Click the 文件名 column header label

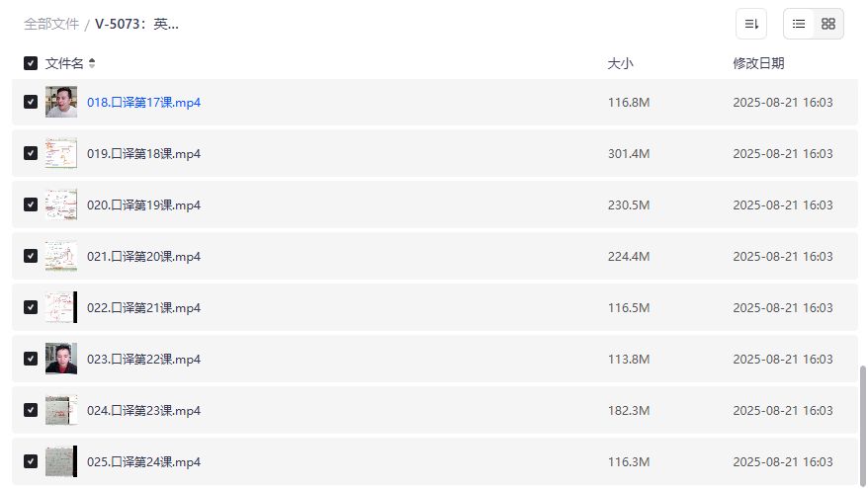click(x=64, y=63)
